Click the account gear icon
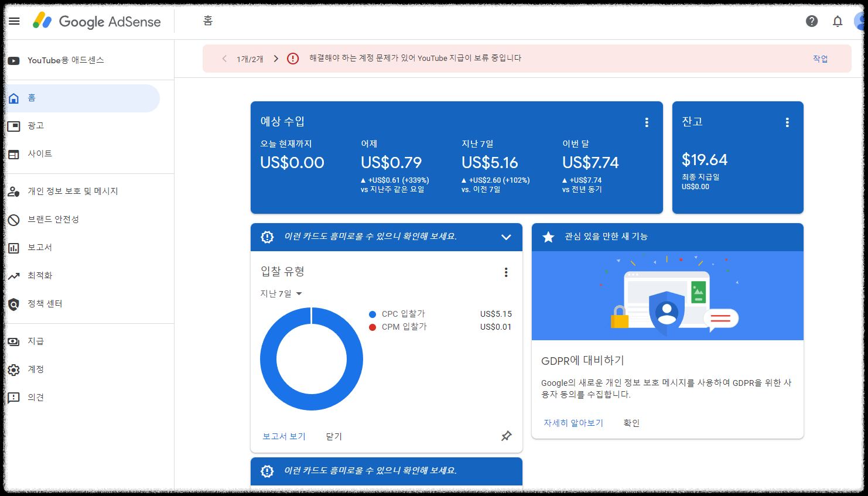Viewport: 868px width, 496px height. coord(13,370)
